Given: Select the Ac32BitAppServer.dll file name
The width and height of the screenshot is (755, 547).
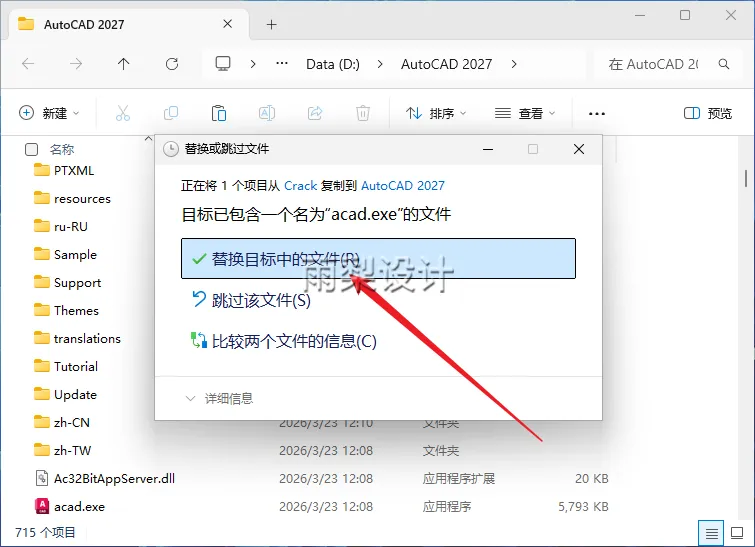Looking at the screenshot, I should point(114,478).
